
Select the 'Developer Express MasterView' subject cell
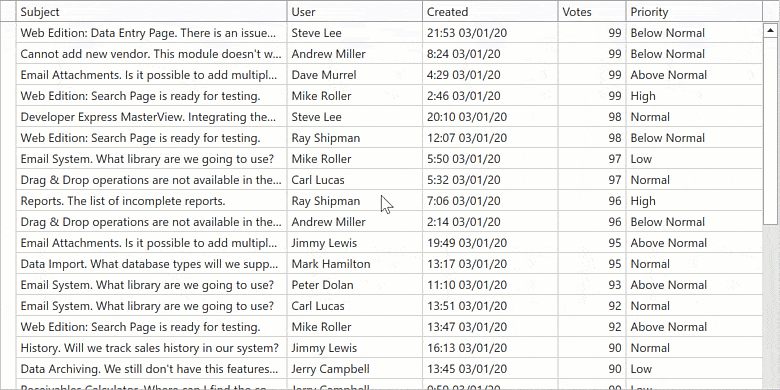pyautogui.click(x=151, y=117)
